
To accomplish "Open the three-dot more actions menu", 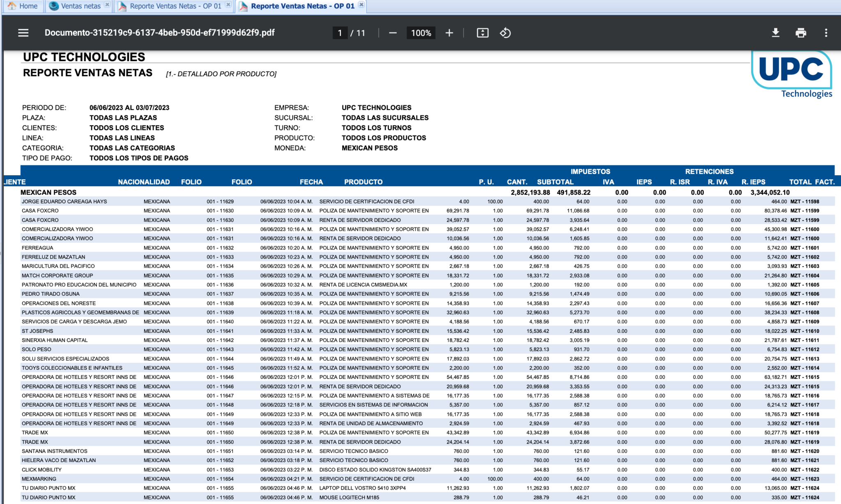I will (x=826, y=33).
